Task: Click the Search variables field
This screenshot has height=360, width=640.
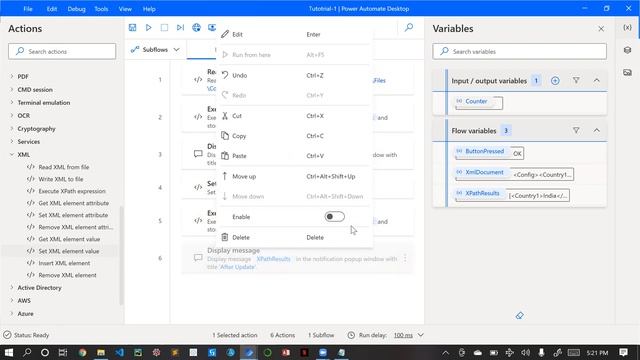Action: (x=520, y=51)
